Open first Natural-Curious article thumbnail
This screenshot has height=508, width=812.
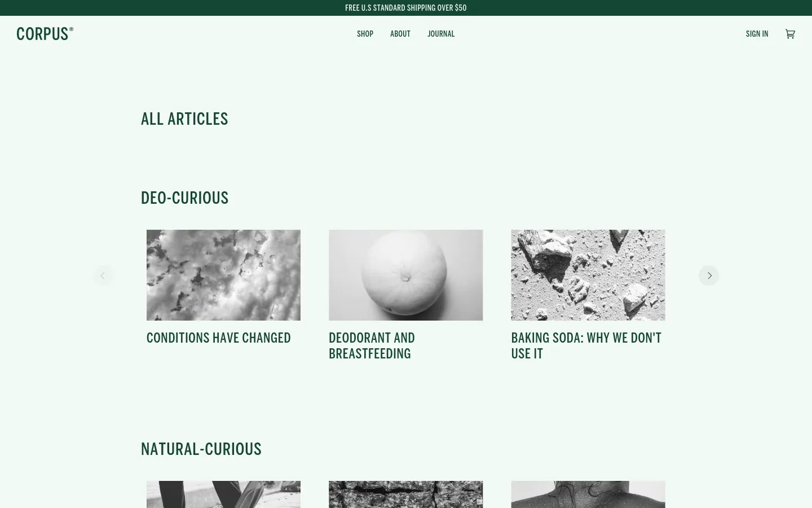223,494
